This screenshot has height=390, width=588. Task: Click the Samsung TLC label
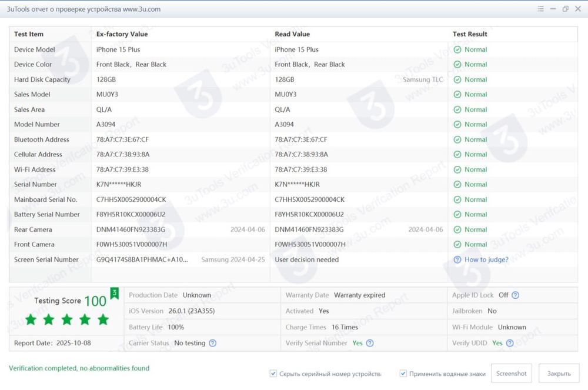423,79
